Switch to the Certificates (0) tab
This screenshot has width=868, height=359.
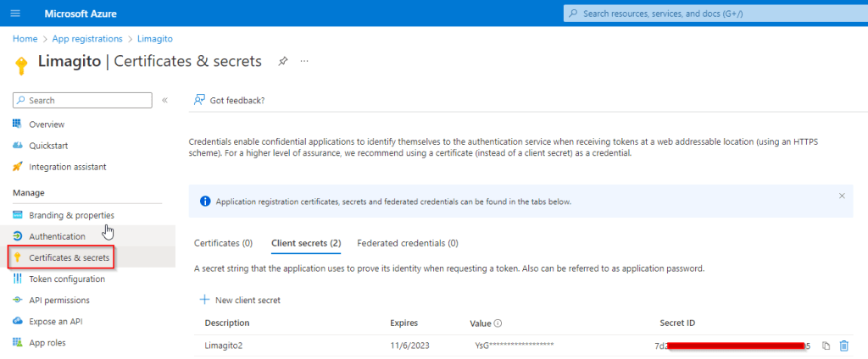223,243
